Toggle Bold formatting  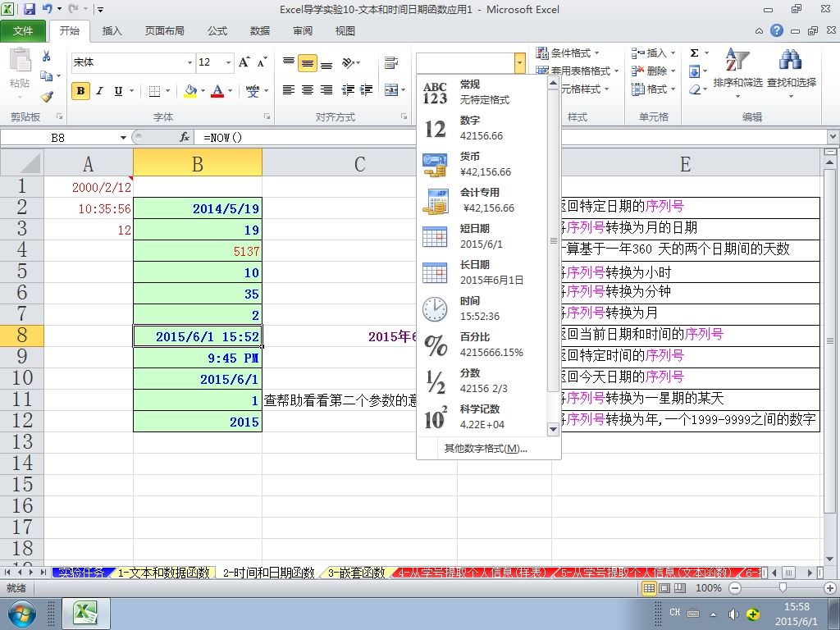click(x=81, y=90)
